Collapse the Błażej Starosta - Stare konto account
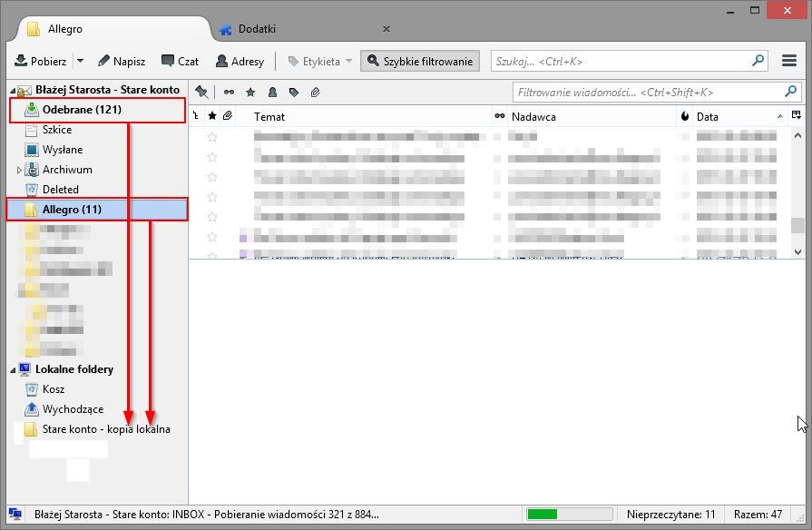 pos(13,90)
